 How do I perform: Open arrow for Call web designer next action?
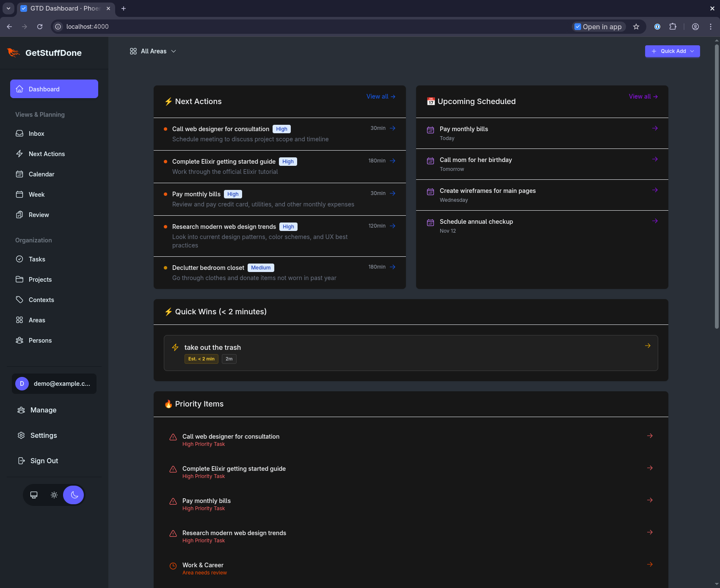tap(393, 128)
